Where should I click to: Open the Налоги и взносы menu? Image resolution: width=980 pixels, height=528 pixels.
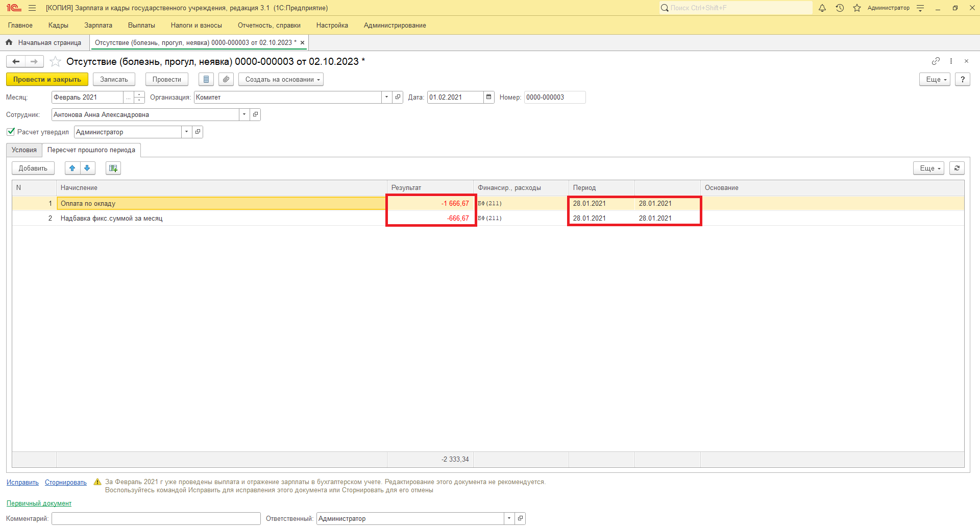tap(197, 25)
